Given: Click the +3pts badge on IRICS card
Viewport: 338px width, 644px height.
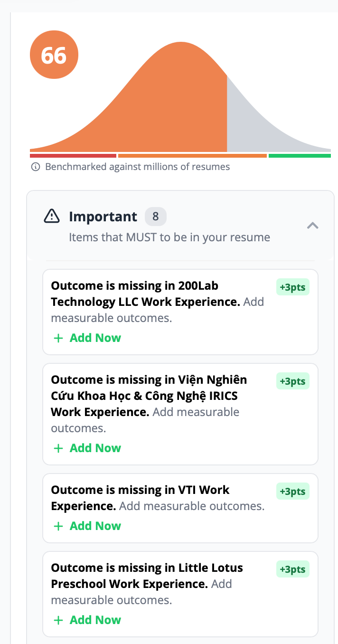Looking at the screenshot, I should tap(292, 381).
